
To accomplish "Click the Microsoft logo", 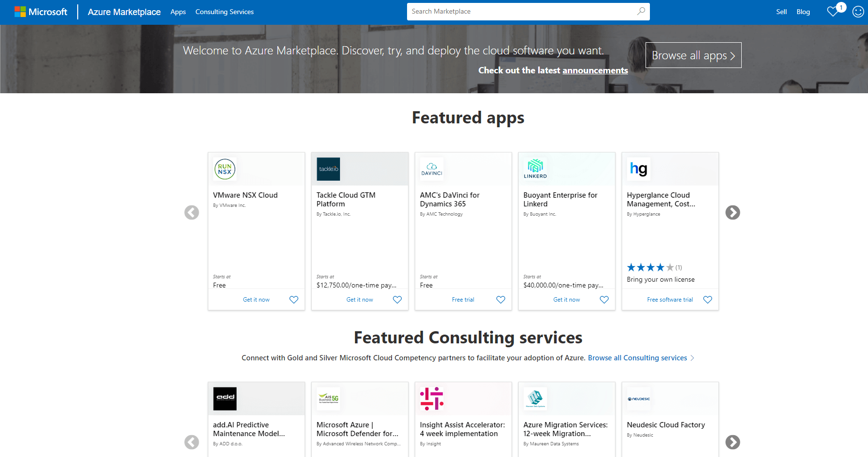I will [x=41, y=12].
